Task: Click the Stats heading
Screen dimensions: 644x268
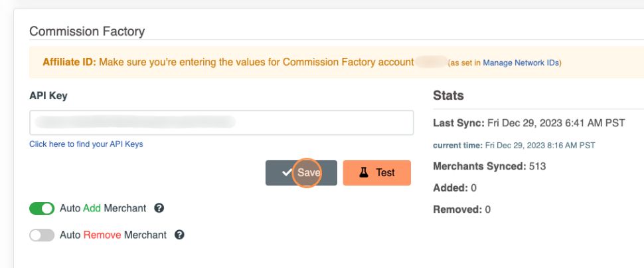Action: [x=448, y=95]
